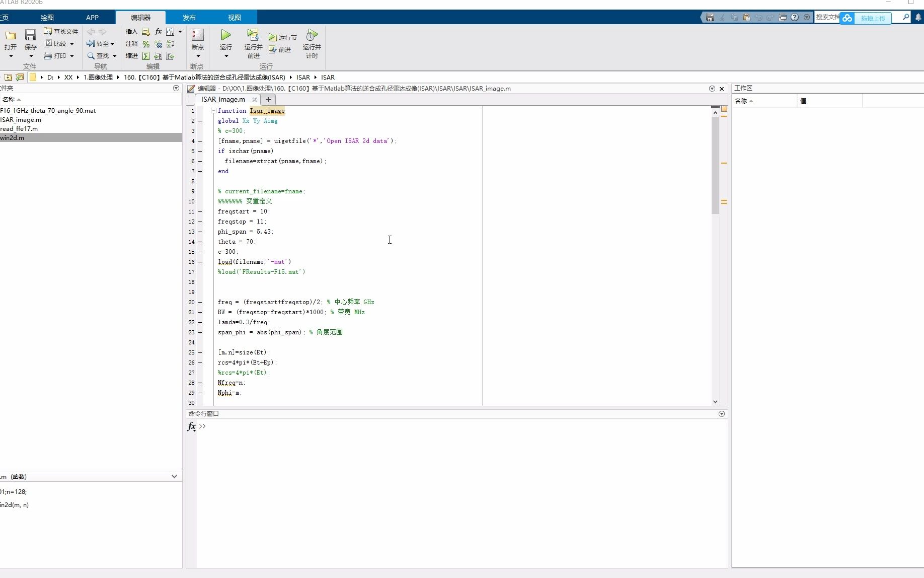The image size is (924, 578).
Task: Uncomment lines with crossed % icon
Action: 158,44
